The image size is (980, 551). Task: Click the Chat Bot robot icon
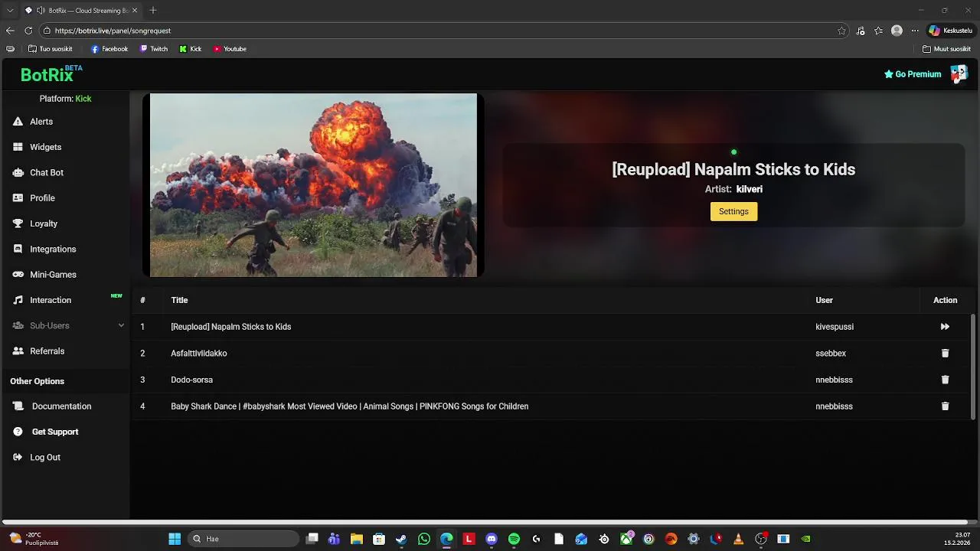point(18,173)
